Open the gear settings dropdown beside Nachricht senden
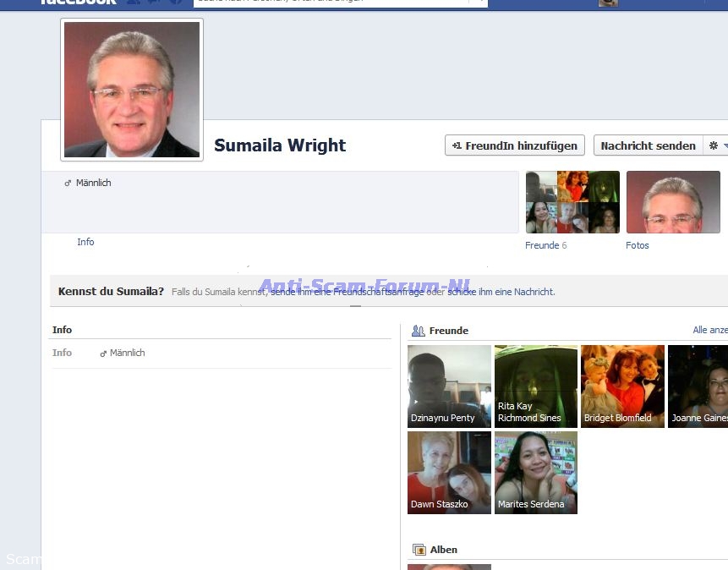Screen dimensions: 728x570 click(717, 145)
